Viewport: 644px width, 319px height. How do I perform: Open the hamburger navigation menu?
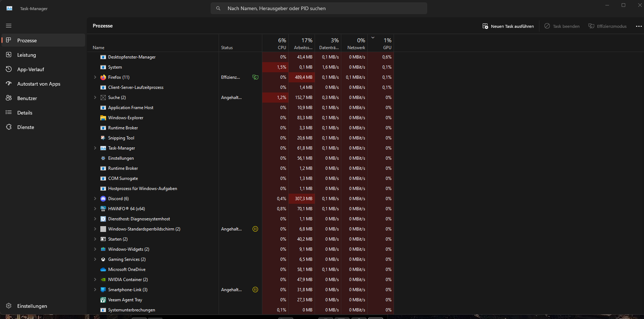point(9,26)
